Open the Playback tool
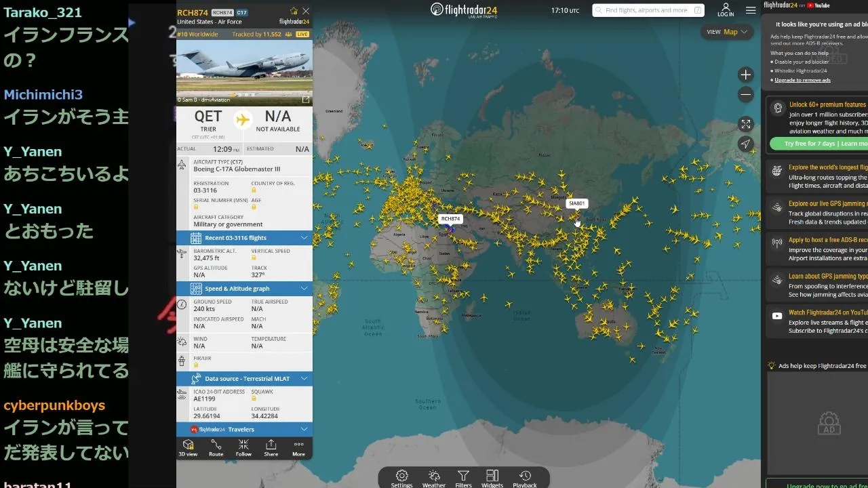This screenshot has height=488, width=868. coord(525,479)
